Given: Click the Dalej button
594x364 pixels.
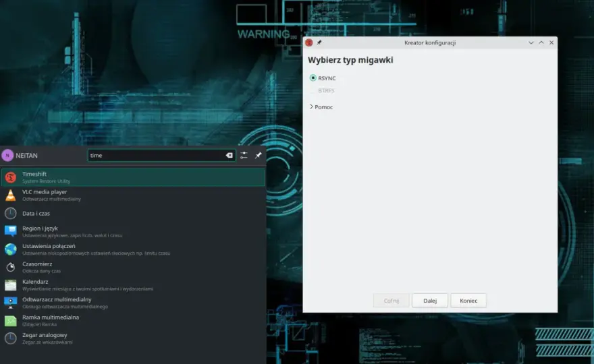Looking at the screenshot, I should pyautogui.click(x=430, y=301).
